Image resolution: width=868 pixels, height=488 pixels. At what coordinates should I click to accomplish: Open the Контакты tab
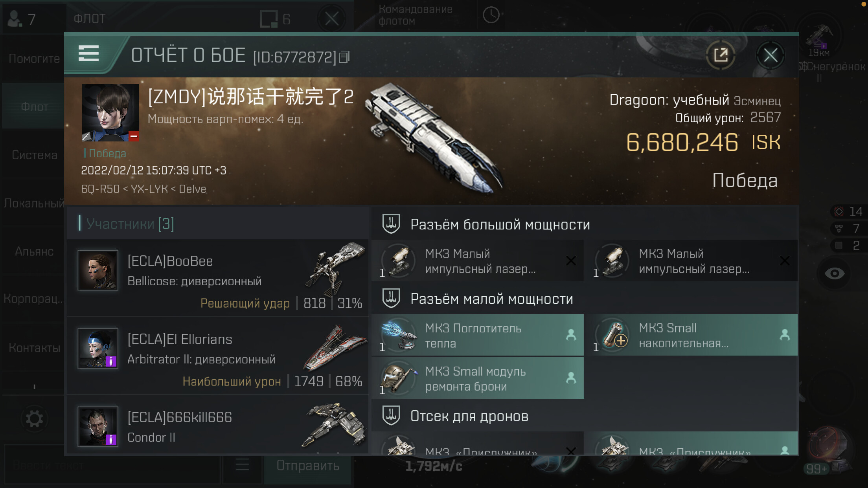34,348
